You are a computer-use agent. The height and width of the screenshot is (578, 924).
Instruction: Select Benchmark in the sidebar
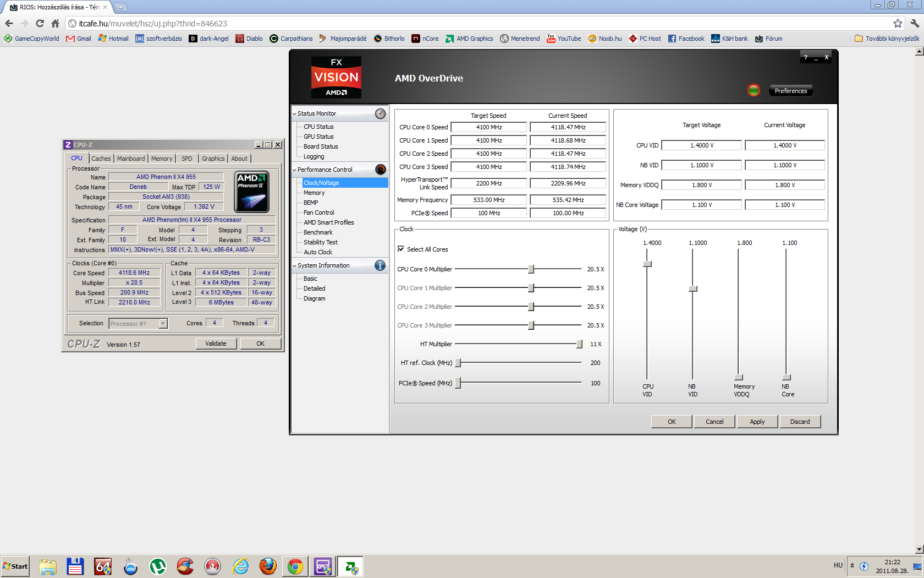pyautogui.click(x=318, y=232)
